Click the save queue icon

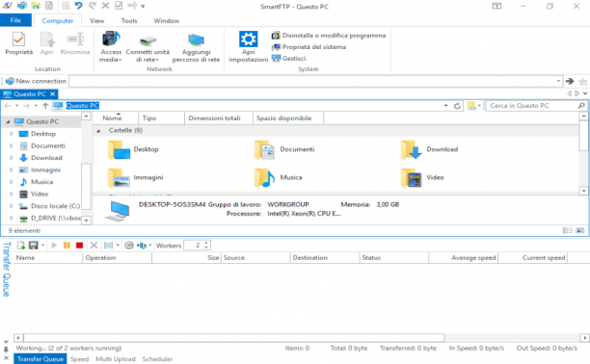34,246
